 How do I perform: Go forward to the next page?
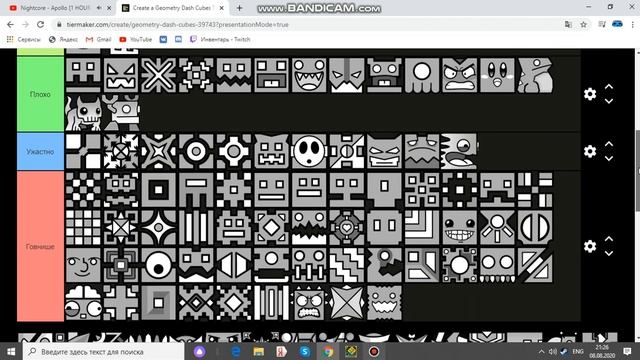click(x=25, y=24)
